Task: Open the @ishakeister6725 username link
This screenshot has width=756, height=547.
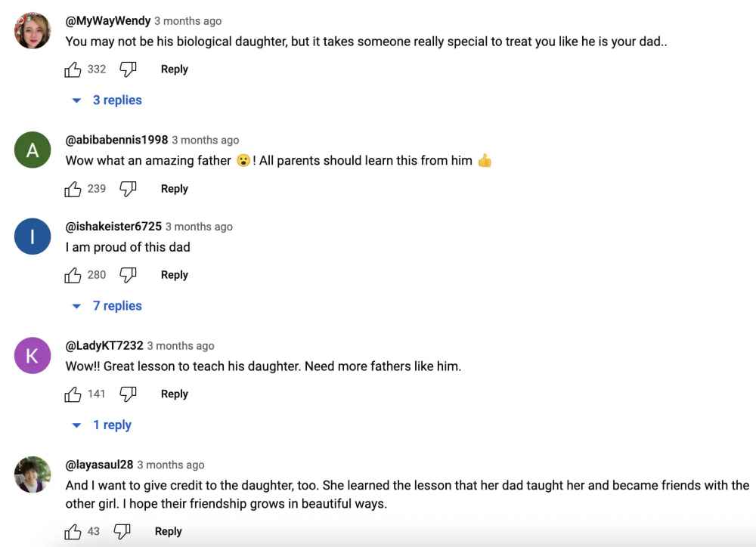Action: (113, 227)
